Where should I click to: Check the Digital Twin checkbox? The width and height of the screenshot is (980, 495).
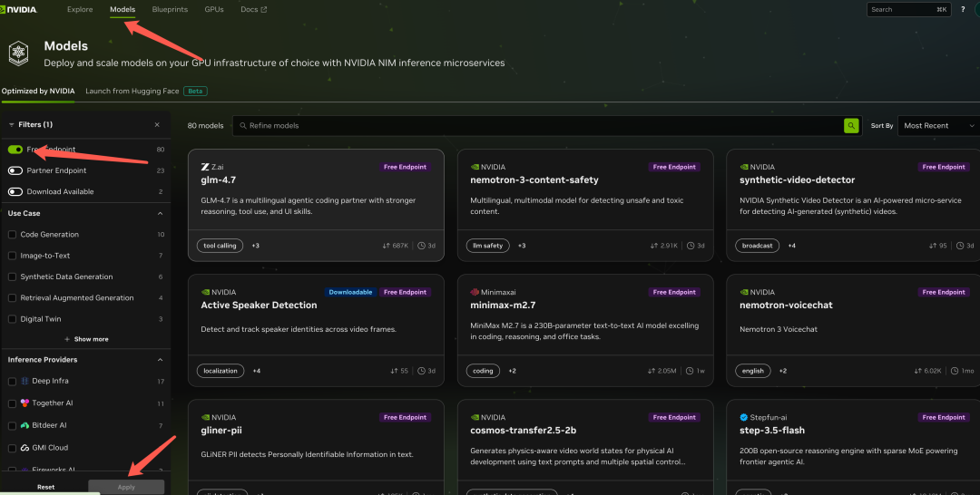click(x=12, y=319)
